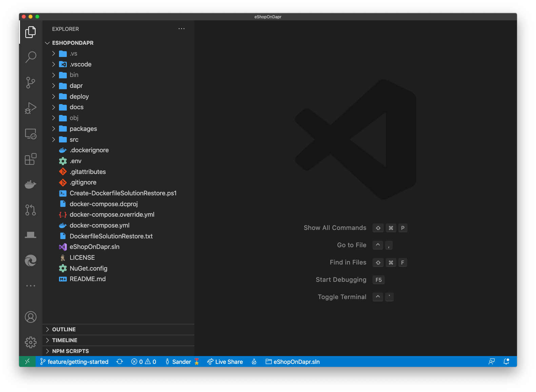The height and width of the screenshot is (392, 536).
Task: Expand the src folder
Action: point(118,140)
